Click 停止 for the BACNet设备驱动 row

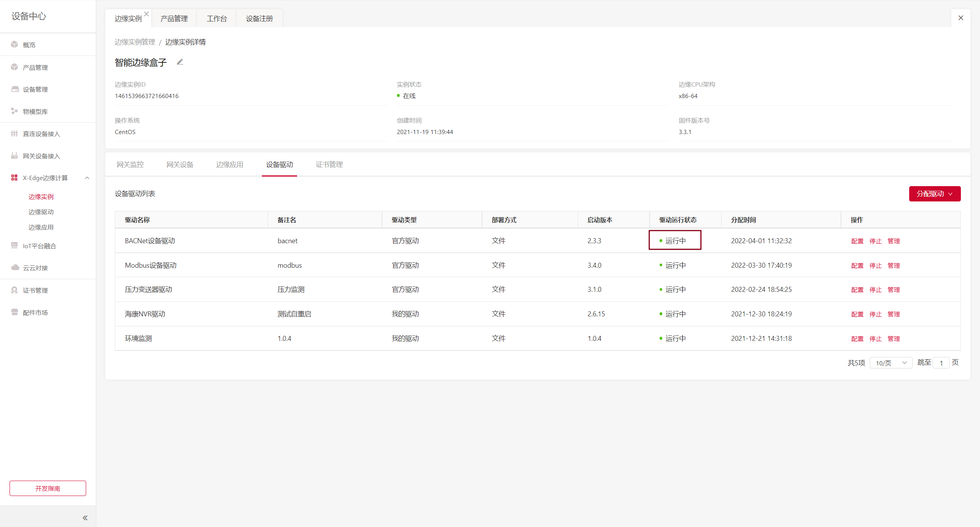point(875,241)
